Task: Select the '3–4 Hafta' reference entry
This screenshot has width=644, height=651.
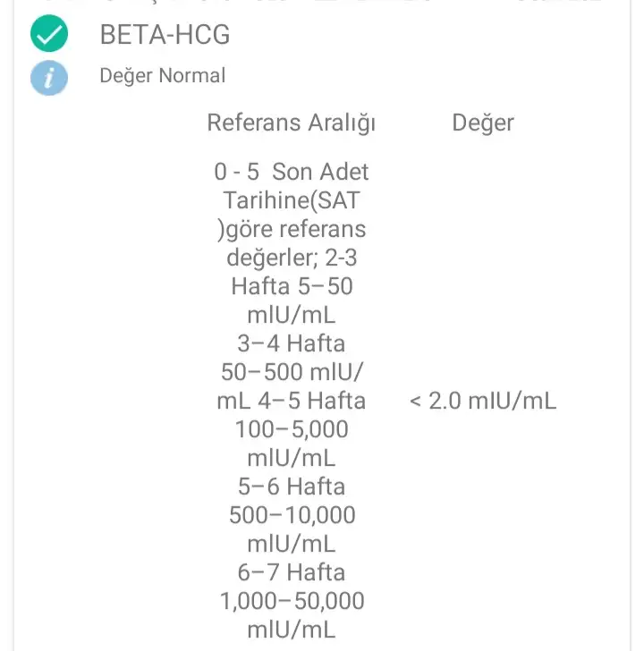Action: click(x=292, y=343)
